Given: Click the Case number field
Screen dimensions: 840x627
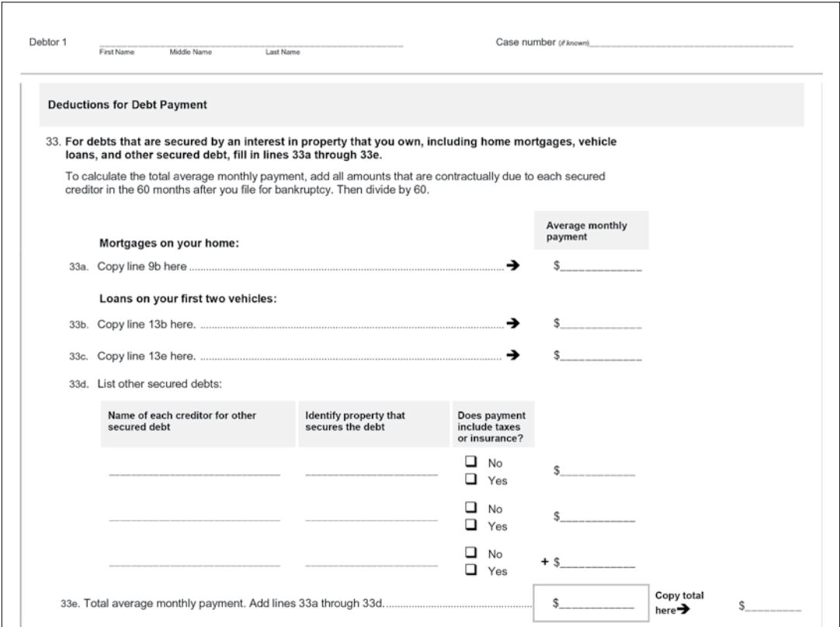Looking at the screenshot, I should click(x=691, y=41).
